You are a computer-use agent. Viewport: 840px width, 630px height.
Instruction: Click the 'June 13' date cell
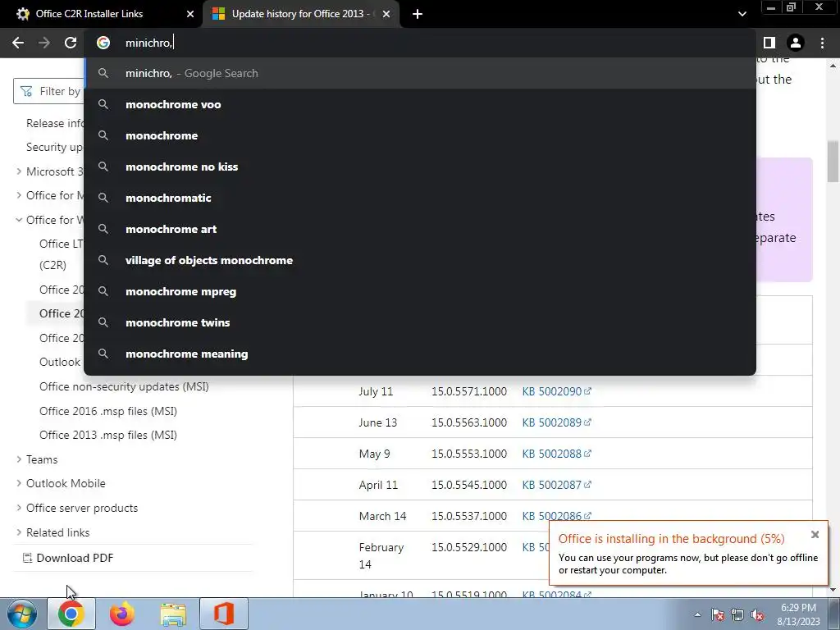click(377, 422)
